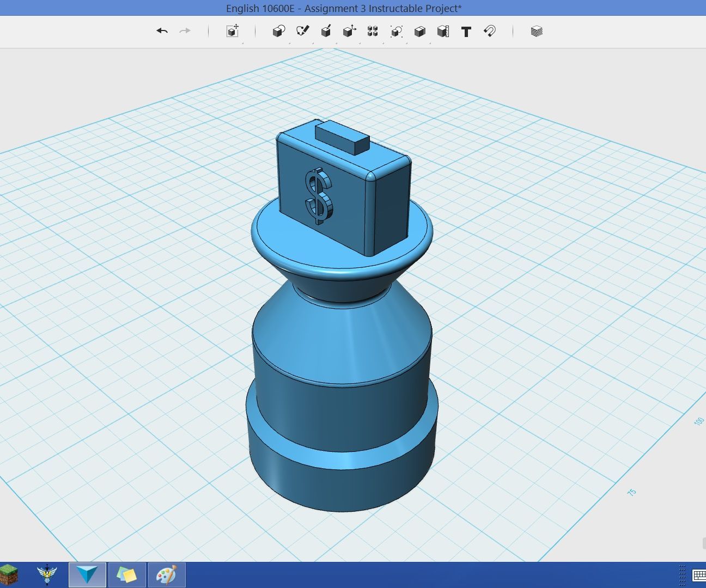Open the Primitives tool

coord(278,31)
